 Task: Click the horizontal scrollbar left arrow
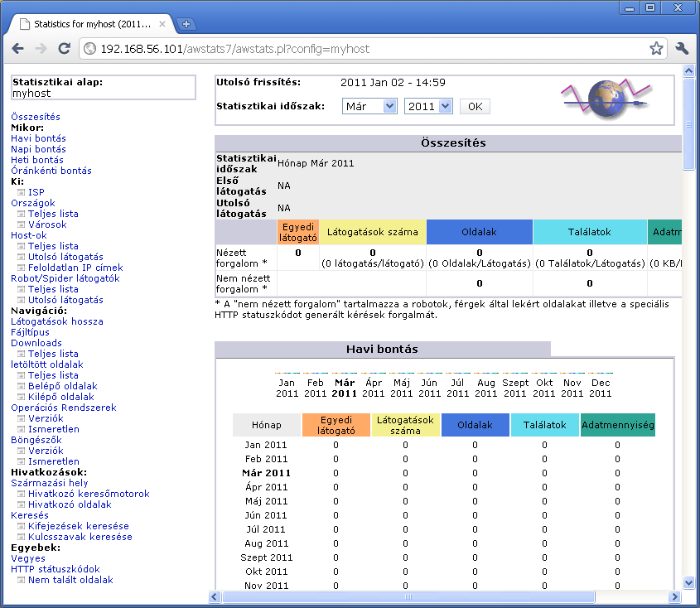[x=215, y=597]
